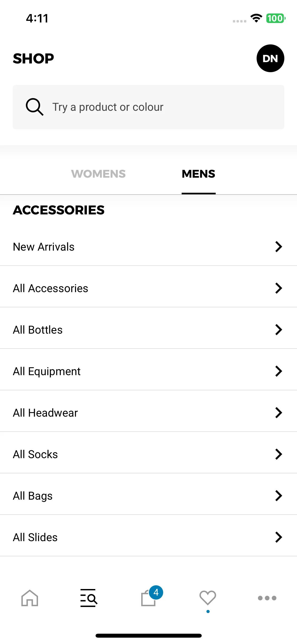Expand New Arrivals chevron

tap(279, 247)
